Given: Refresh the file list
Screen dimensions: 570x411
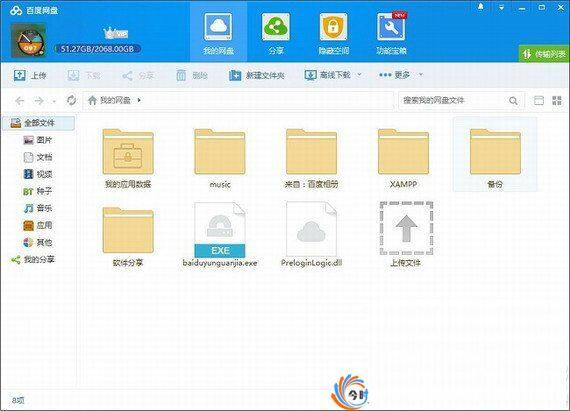Looking at the screenshot, I should [x=72, y=100].
